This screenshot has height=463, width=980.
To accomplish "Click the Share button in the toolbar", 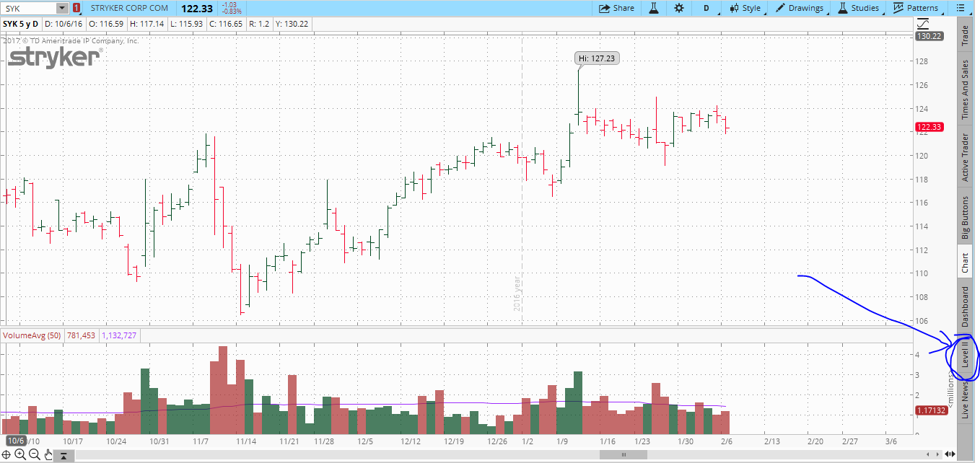I will point(617,8).
